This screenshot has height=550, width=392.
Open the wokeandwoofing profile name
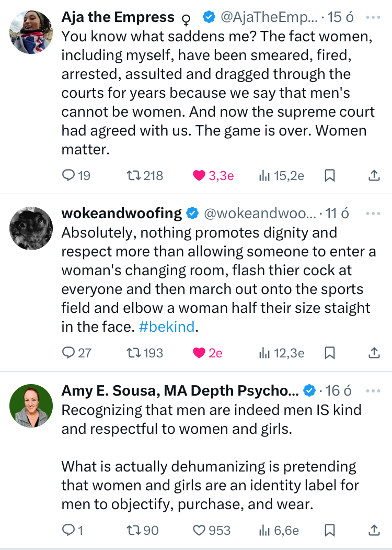coord(121,214)
